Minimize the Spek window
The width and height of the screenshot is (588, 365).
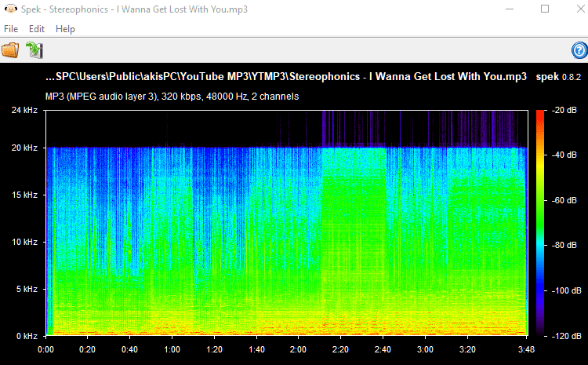[507, 9]
